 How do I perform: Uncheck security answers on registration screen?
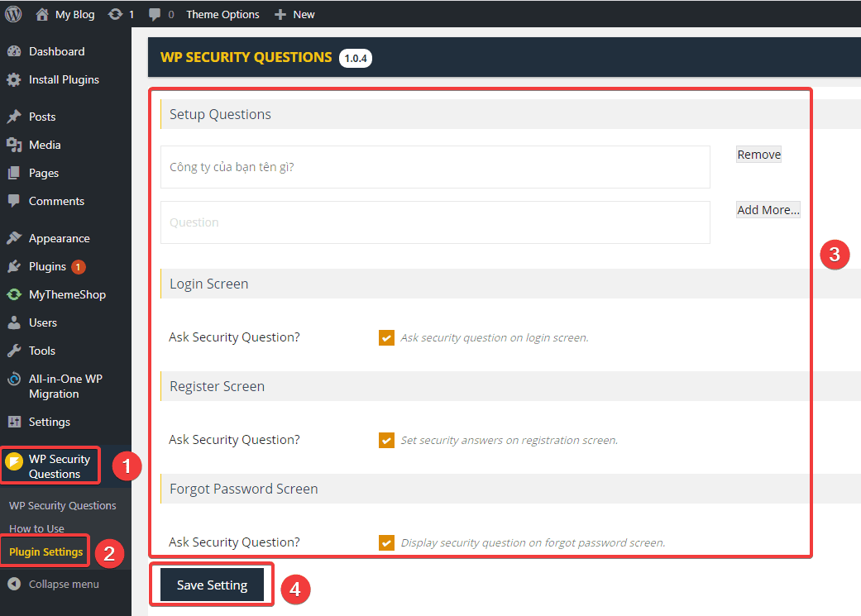[x=386, y=440]
